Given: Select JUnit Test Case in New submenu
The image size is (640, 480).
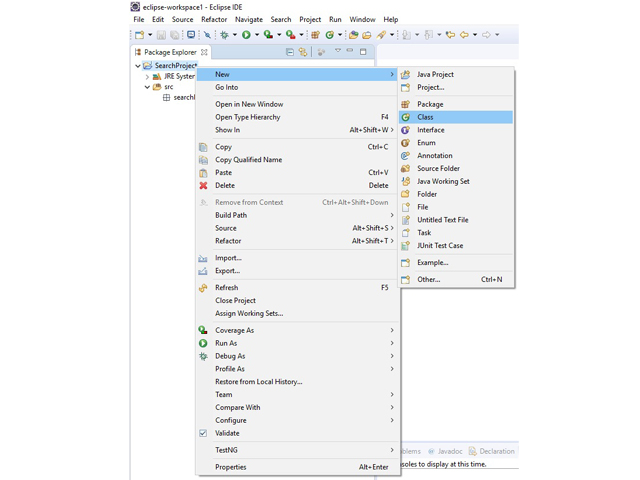Looking at the screenshot, I should (456, 246).
